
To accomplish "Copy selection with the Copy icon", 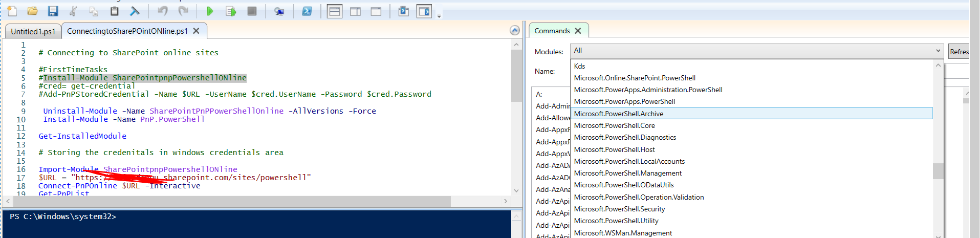I will tap(94, 11).
